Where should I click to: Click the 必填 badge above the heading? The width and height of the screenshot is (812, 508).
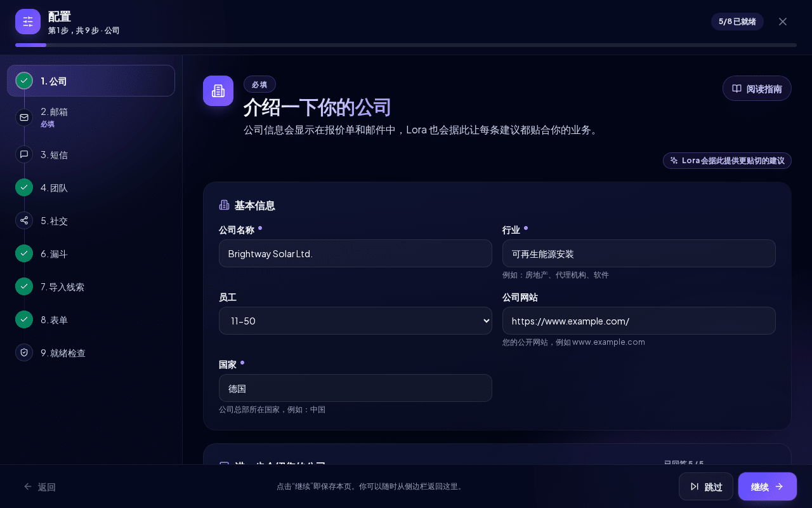click(259, 84)
